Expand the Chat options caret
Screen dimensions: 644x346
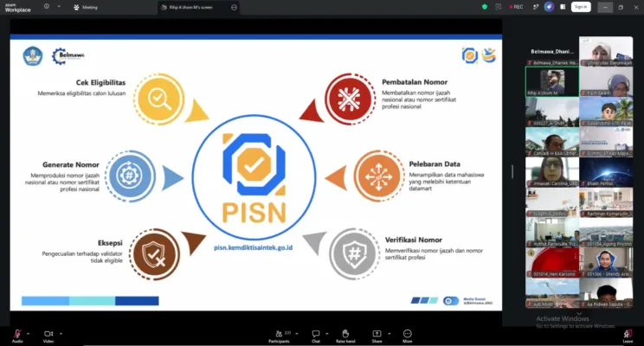click(326, 334)
